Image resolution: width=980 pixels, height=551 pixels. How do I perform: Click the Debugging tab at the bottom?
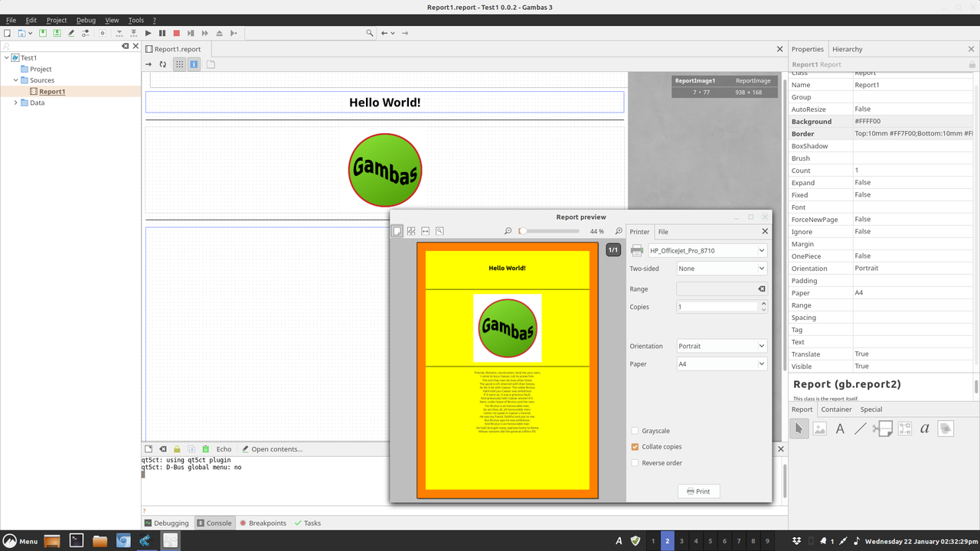[x=167, y=523]
